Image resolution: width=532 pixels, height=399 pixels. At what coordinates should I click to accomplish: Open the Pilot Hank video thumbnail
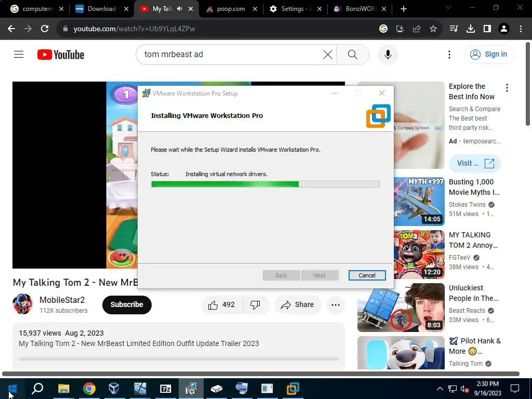401,353
